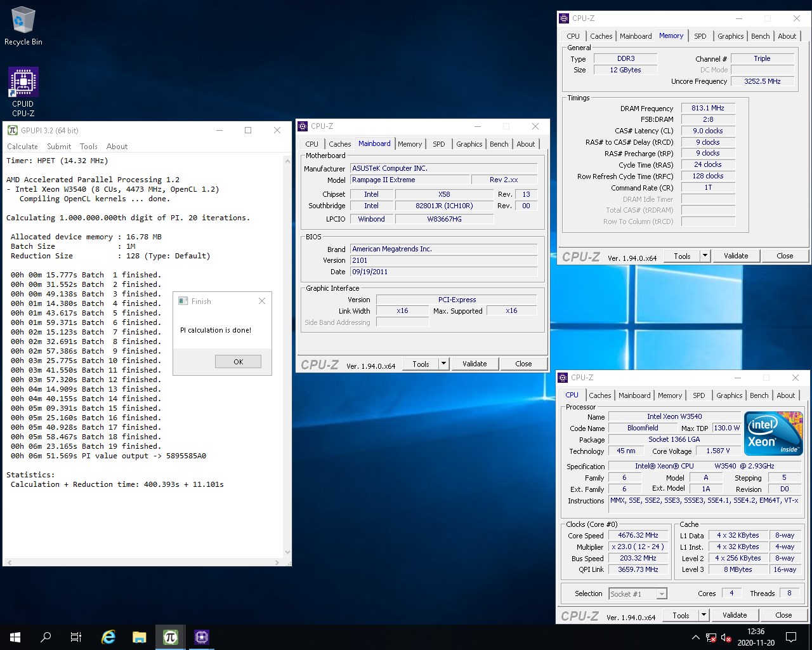Viewport: 812px width, 650px height.
Task: Click Tools button in Memory CPU-Z window
Action: 682,256
